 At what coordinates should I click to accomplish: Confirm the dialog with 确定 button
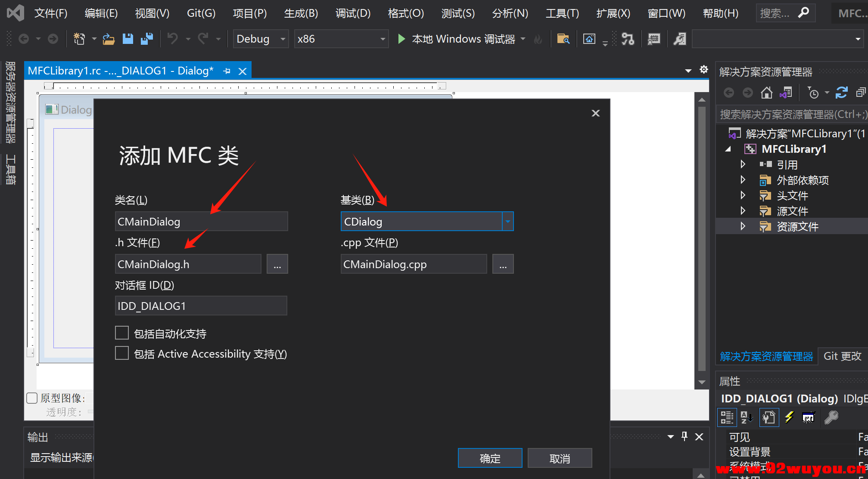click(490, 458)
